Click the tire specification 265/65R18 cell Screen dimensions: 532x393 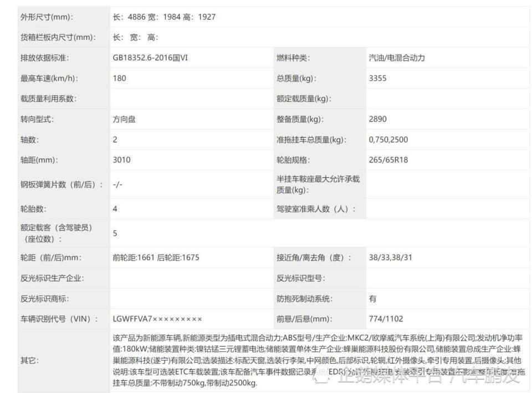pos(391,160)
